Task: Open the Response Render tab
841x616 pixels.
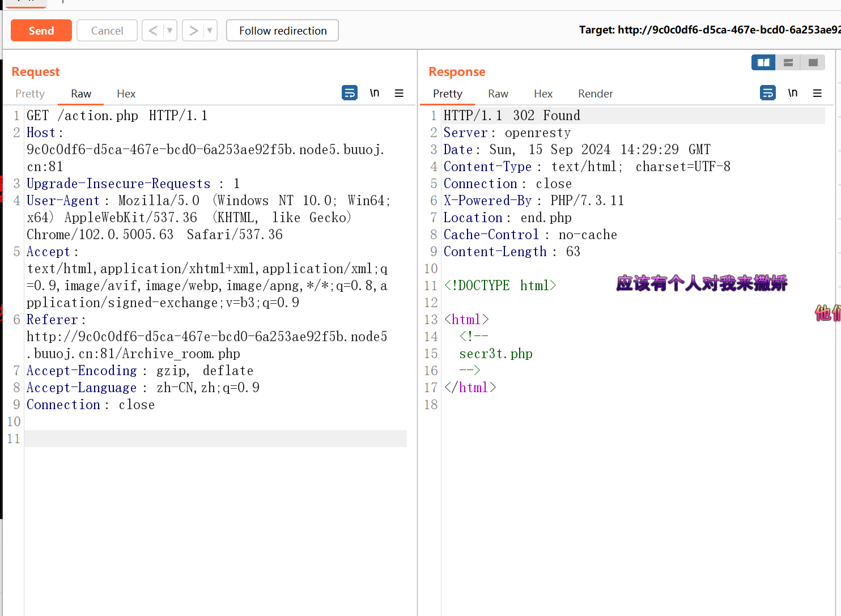Action: [x=595, y=94]
